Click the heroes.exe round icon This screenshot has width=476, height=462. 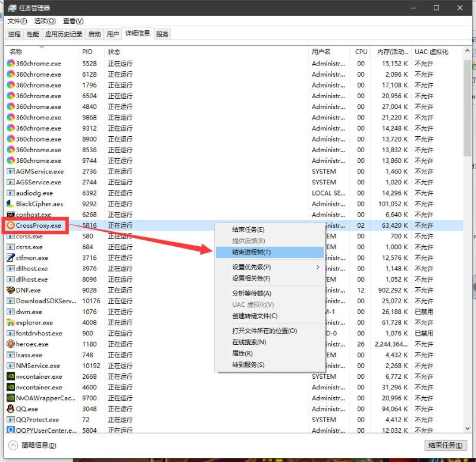(11, 344)
